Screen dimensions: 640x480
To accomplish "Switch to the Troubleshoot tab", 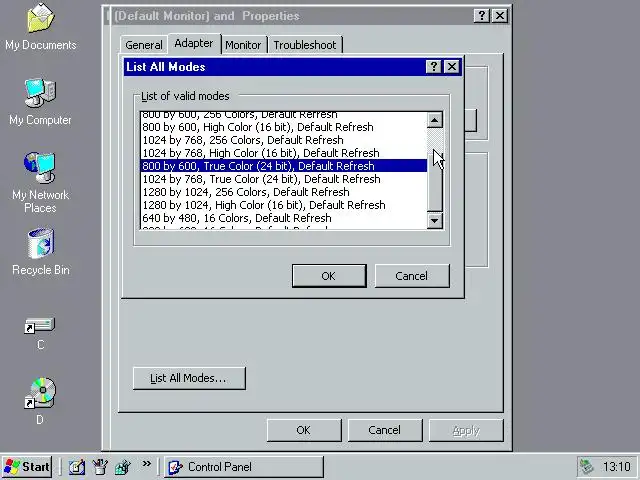I will pyautogui.click(x=305, y=45).
